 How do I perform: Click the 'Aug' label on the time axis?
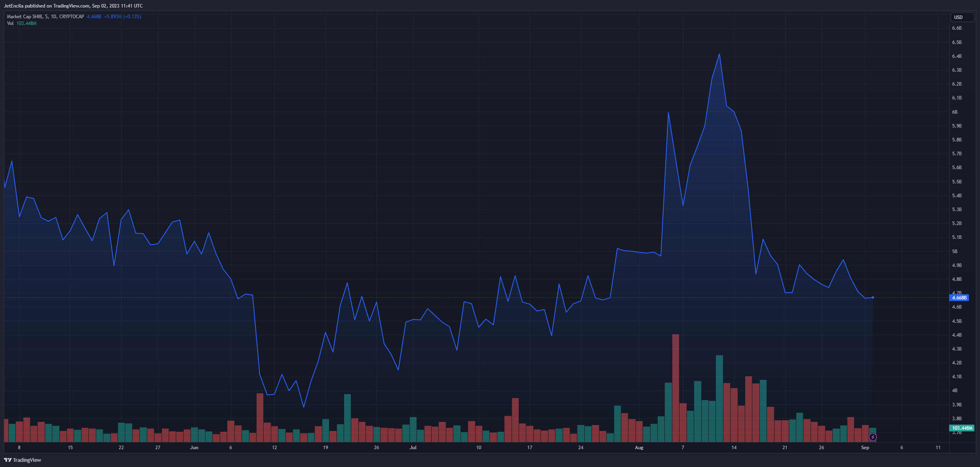[639, 448]
